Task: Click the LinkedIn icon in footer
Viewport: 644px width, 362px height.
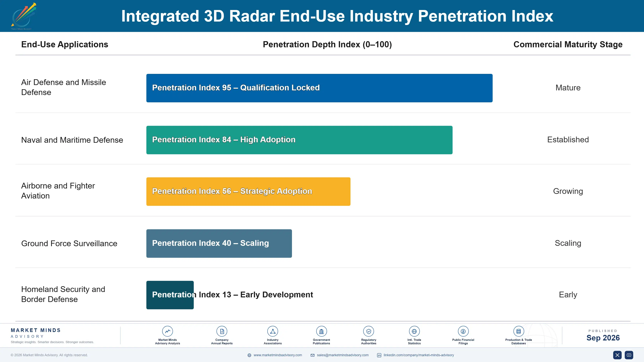Action: click(379, 355)
